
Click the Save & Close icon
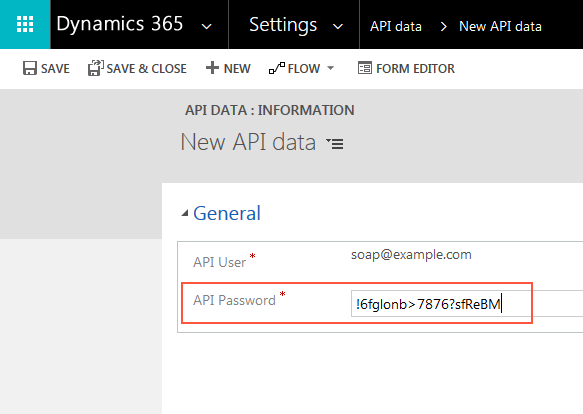(x=96, y=68)
